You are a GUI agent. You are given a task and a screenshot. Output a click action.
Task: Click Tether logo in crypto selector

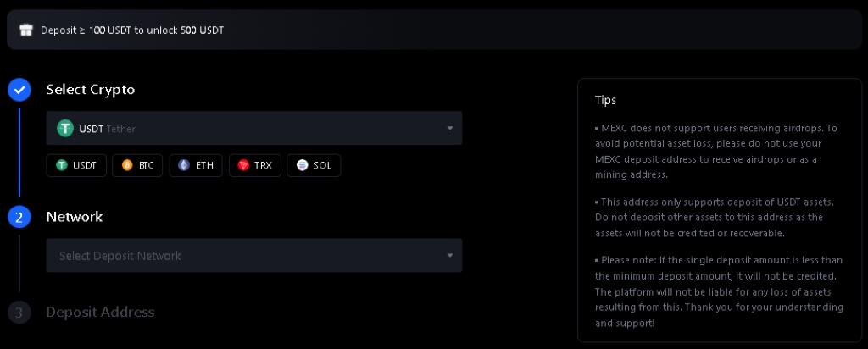click(65, 129)
